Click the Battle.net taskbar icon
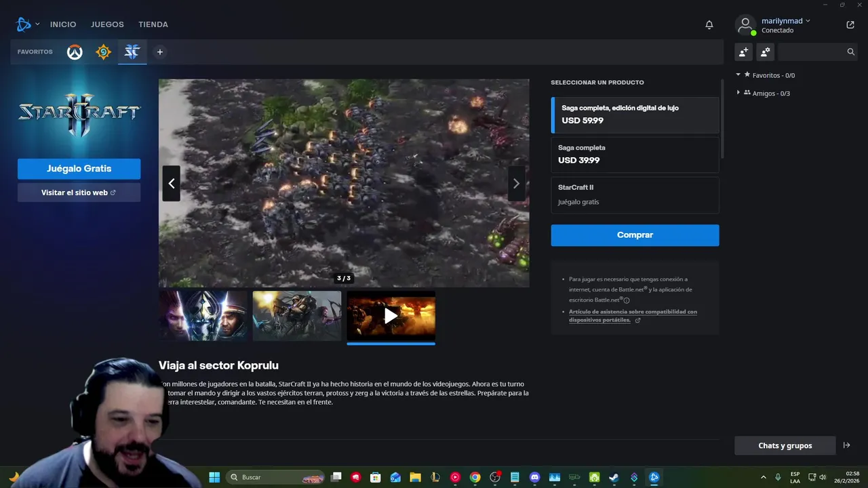The image size is (868, 488). coord(654,477)
